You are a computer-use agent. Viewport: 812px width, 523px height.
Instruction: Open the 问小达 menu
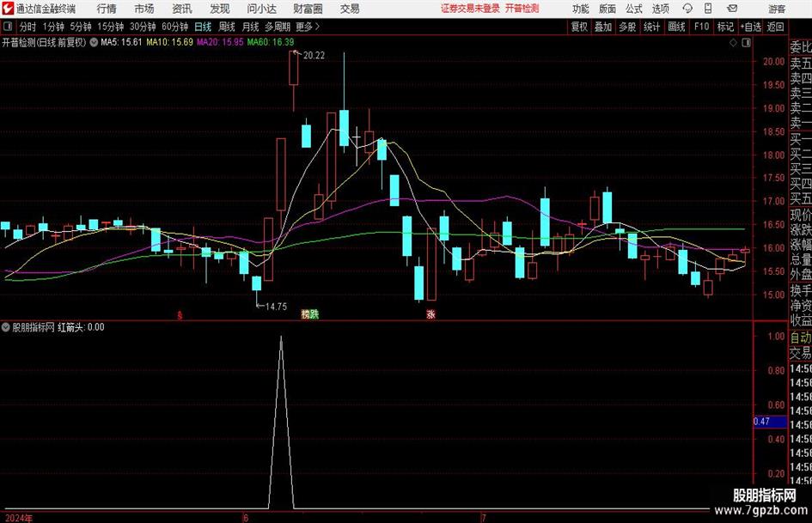[261, 9]
